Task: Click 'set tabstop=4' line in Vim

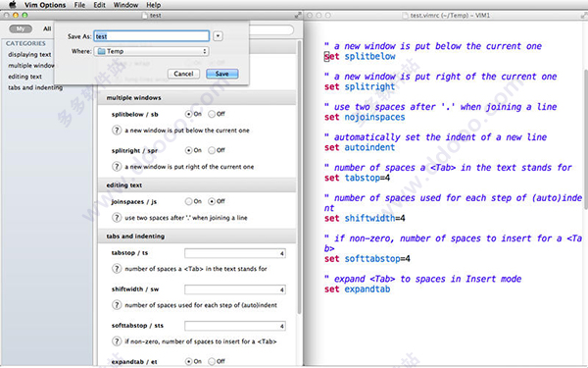Action: (x=357, y=178)
